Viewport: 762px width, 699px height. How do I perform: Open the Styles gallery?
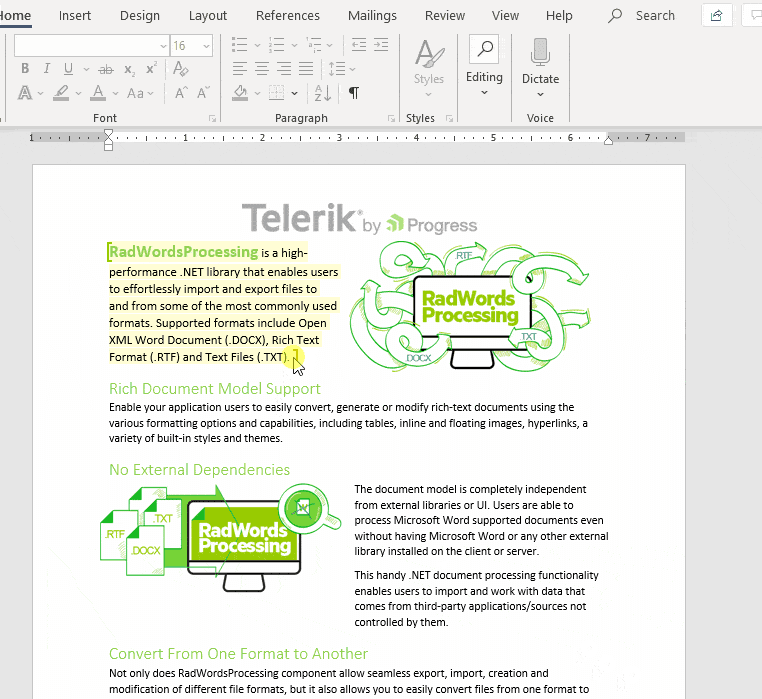[x=429, y=68]
